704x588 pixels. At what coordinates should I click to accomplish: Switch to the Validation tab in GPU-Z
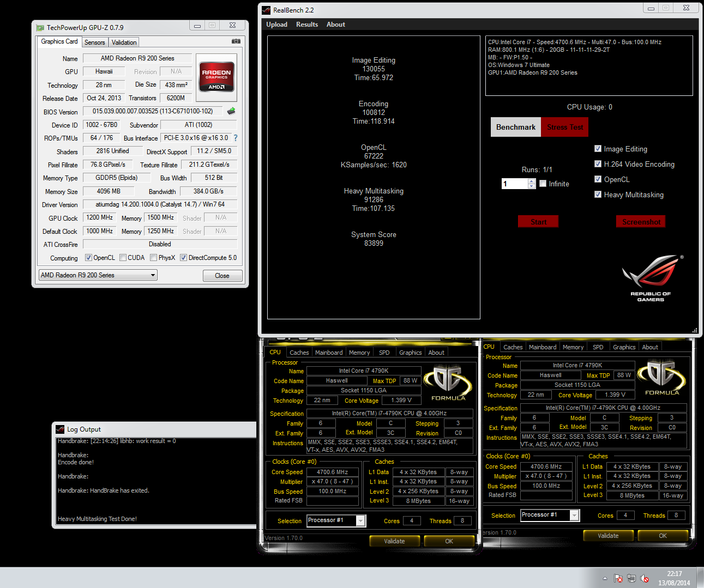tap(124, 43)
